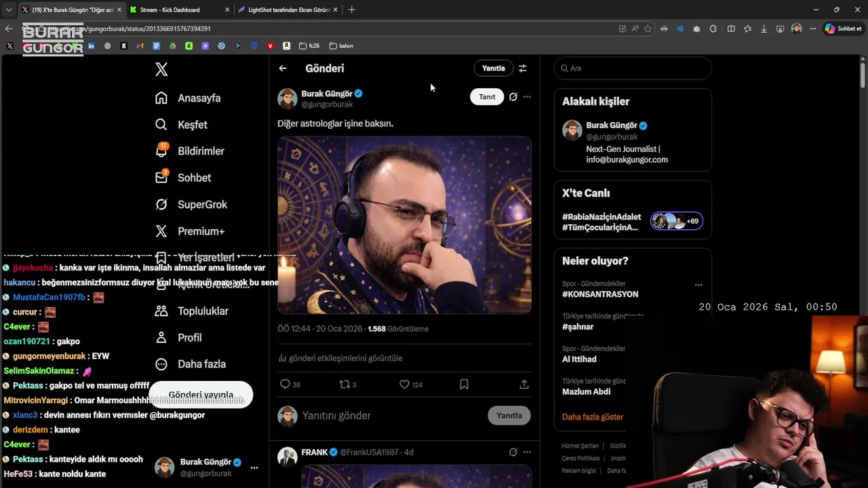
Task: Add page to favorites star icon
Action: click(x=648, y=28)
